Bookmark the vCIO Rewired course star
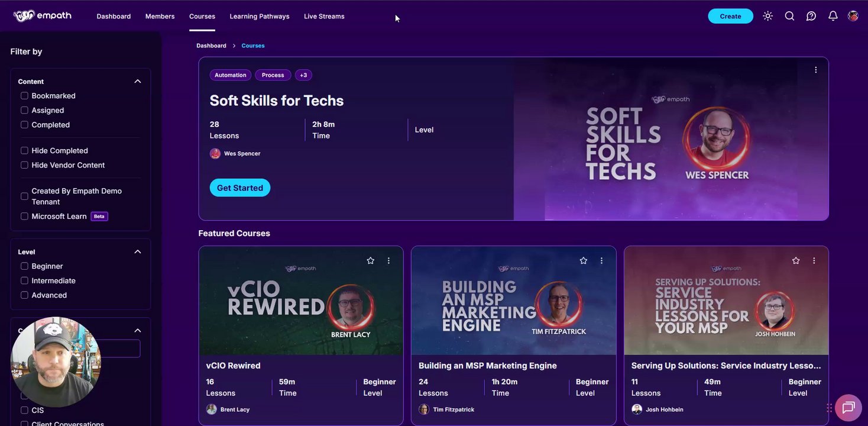Screen dimensions: 868x426 click(x=371, y=260)
